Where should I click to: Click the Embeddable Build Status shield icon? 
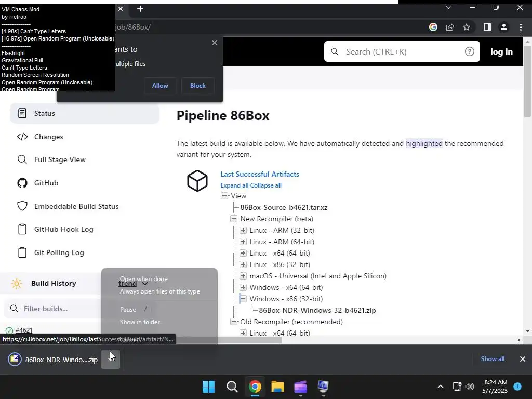22,206
